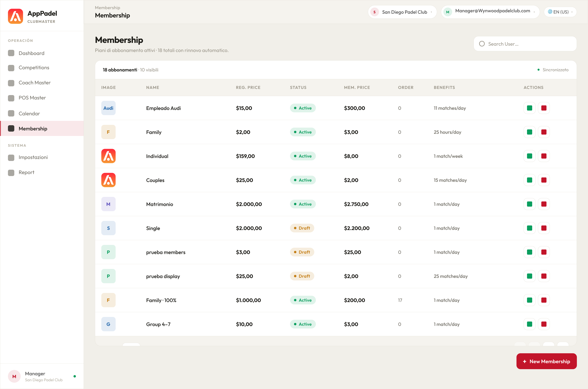Image resolution: width=588 pixels, height=389 pixels.
Task: Click the Group 4–7 'G' thumbnail
Action: point(108,324)
